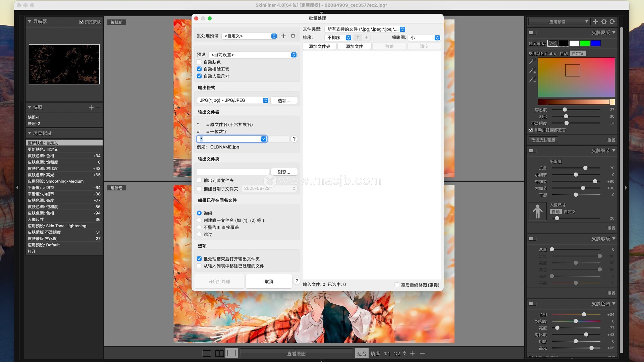Enable 创建日期子文件夹 checkbox
Screen dimensions: 644x362
click(x=199, y=189)
